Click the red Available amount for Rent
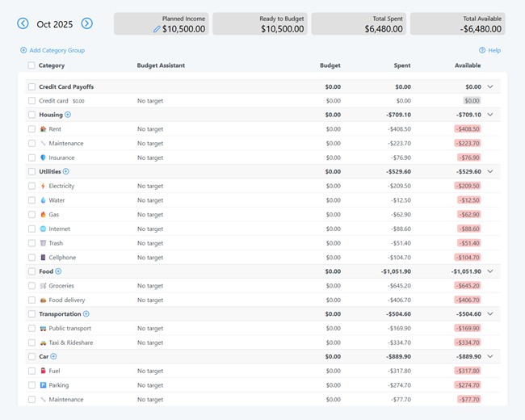The width and height of the screenshot is (525, 420). pyautogui.click(x=468, y=129)
